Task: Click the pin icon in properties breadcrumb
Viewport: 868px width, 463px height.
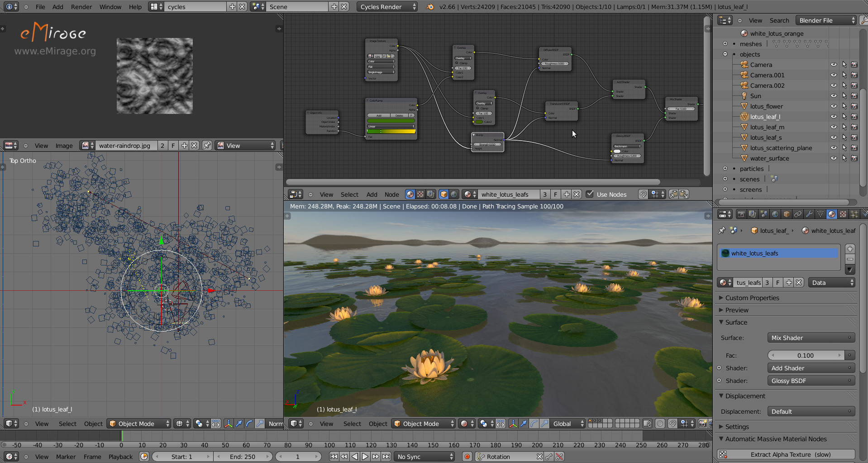Action: click(722, 231)
